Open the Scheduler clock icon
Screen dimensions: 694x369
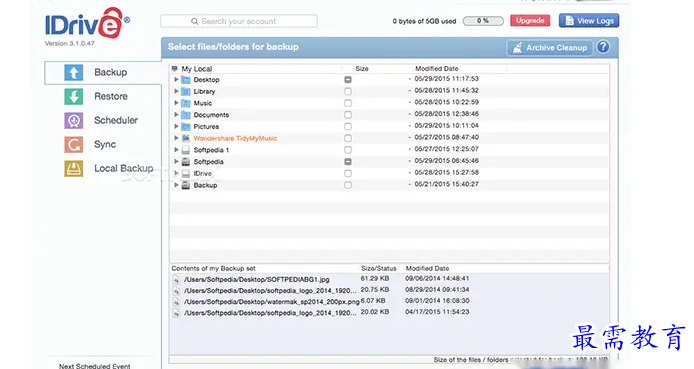coord(73,120)
